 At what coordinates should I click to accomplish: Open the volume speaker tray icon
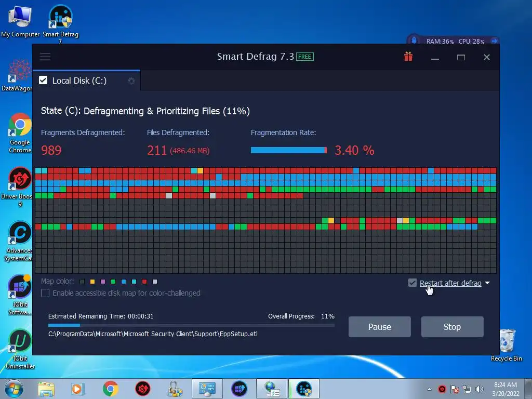coord(480,389)
